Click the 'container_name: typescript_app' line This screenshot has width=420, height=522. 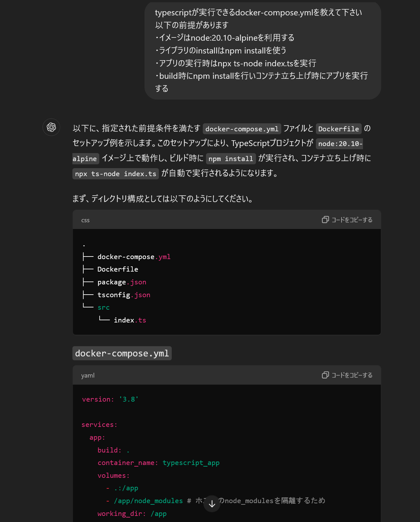[x=159, y=463]
